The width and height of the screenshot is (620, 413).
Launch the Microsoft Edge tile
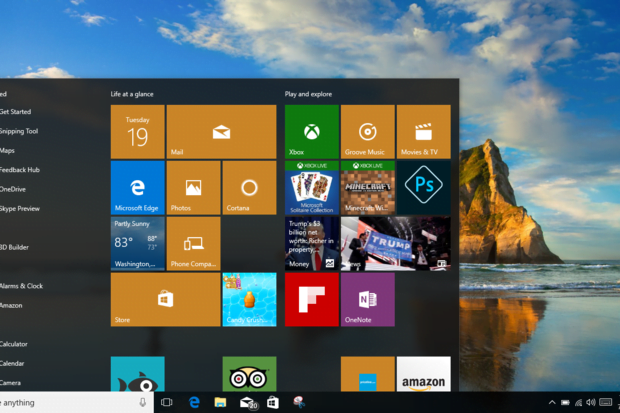[138, 188]
